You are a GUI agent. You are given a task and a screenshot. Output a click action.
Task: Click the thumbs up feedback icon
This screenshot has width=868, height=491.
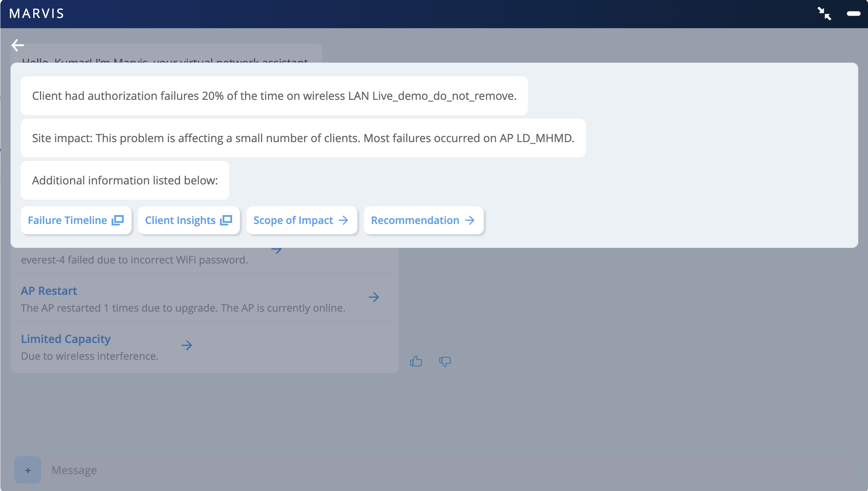point(416,361)
